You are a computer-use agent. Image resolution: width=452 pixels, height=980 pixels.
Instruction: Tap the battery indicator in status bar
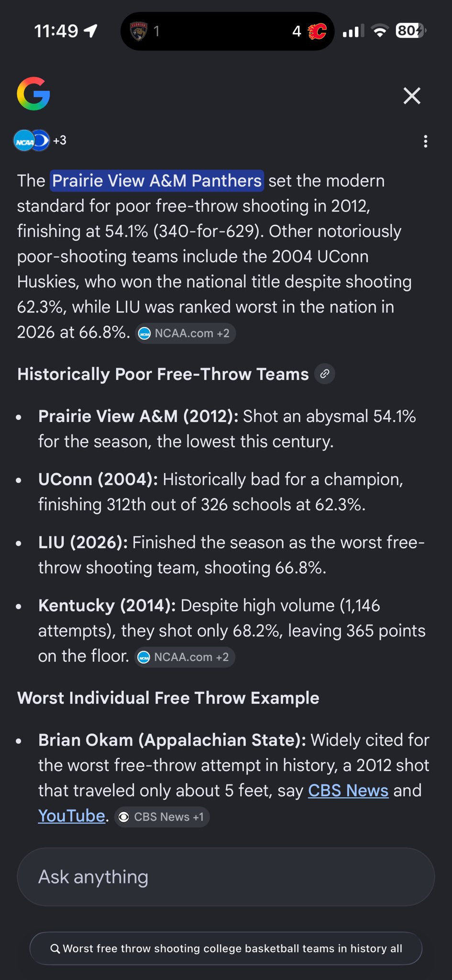click(x=410, y=31)
